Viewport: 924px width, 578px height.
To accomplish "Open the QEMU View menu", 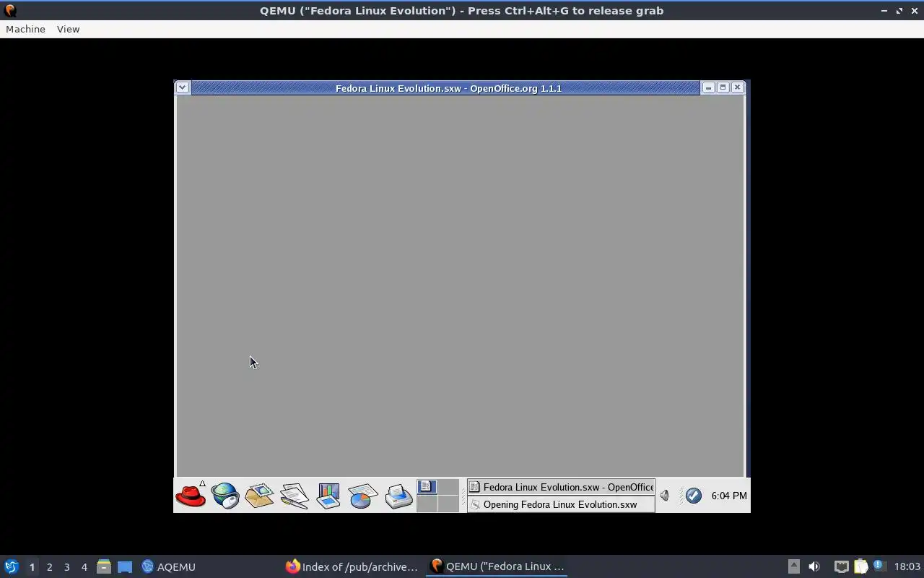I will [68, 29].
